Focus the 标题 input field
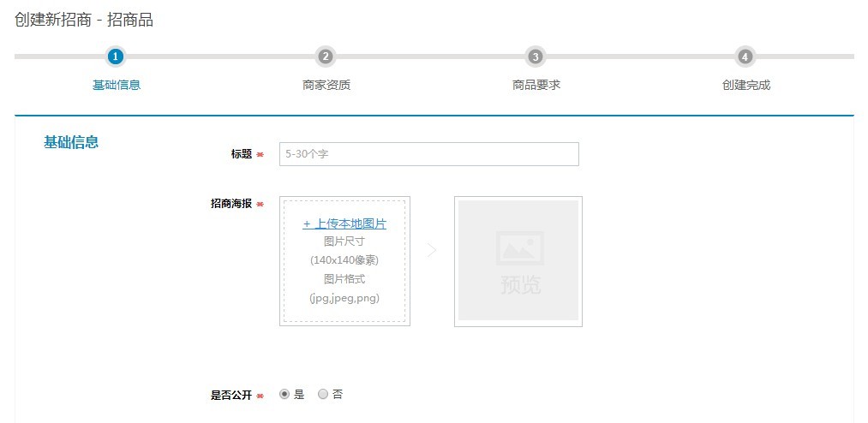 [428, 154]
